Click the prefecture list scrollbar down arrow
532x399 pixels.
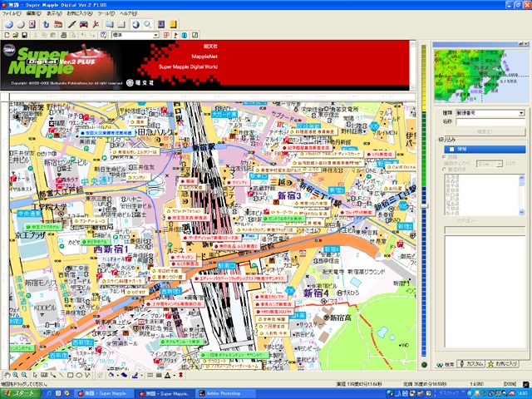pos(522,212)
